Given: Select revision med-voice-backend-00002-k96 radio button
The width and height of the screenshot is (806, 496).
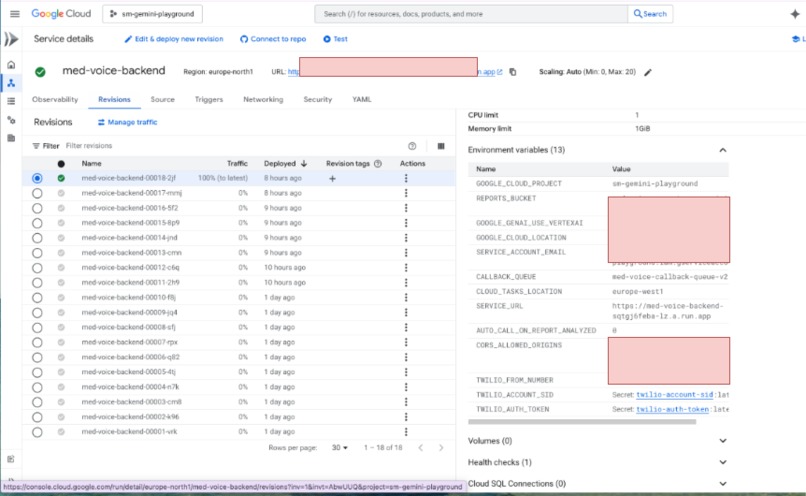Looking at the screenshot, I should click(37, 417).
